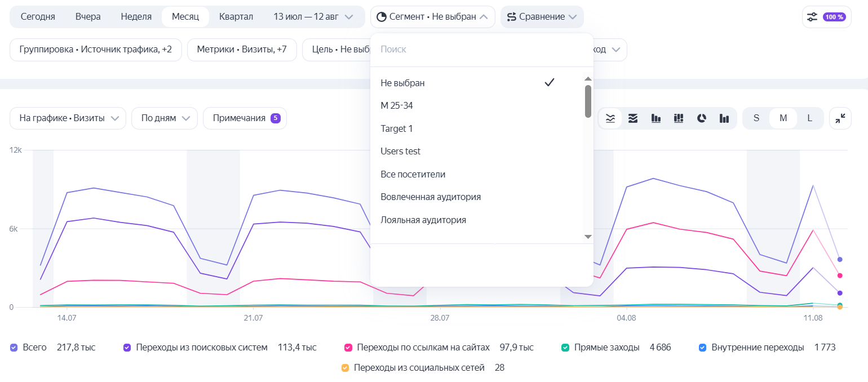Toggle Прямые заходы legend checkbox
Screen dimensions: 868x382
click(x=565, y=348)
